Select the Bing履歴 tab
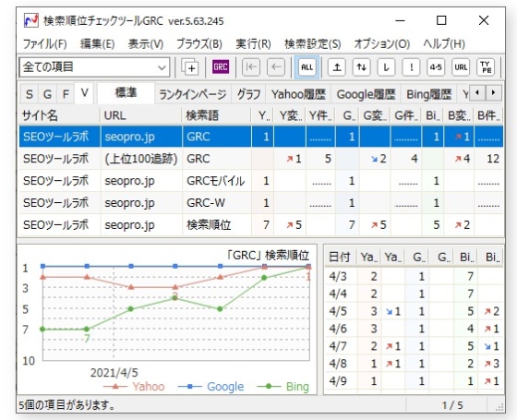 428,94
